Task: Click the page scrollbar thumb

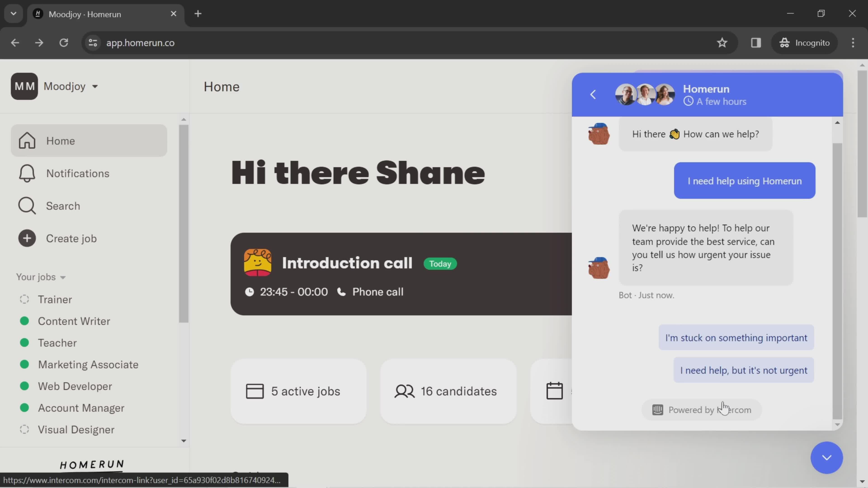Action: coord(862,144)
